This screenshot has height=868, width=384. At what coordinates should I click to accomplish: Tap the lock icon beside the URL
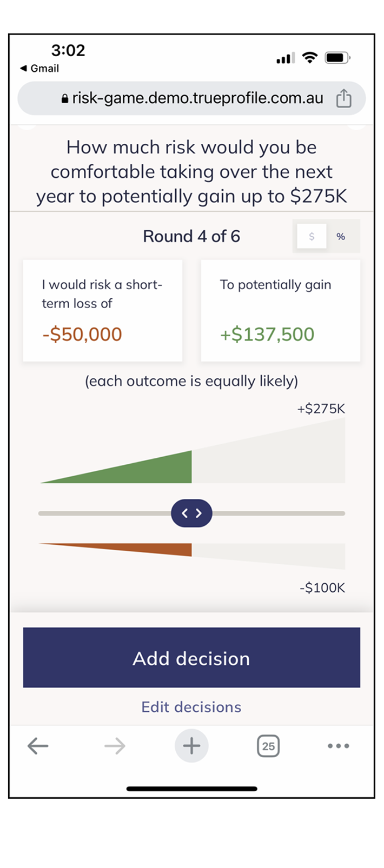tap(65, 99)
